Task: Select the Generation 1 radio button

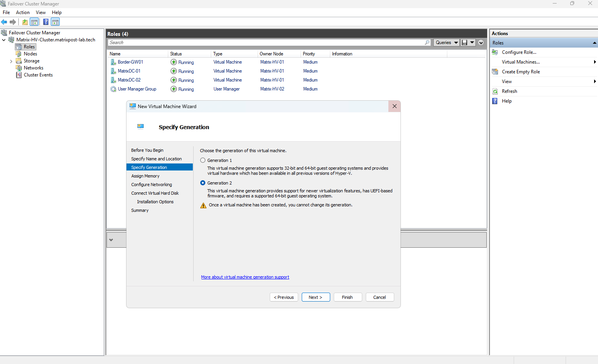Action: (203, 160)
